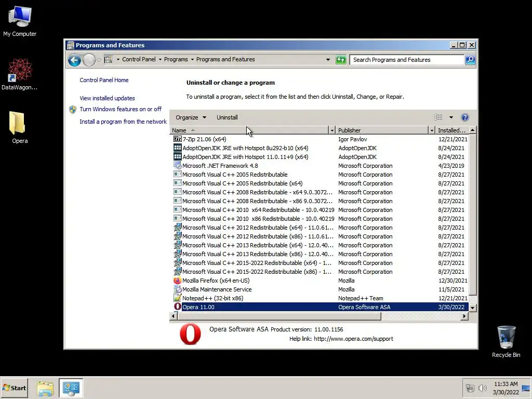
Task: Click in Search Programs and Features field
Action: (x=407, y=60)
